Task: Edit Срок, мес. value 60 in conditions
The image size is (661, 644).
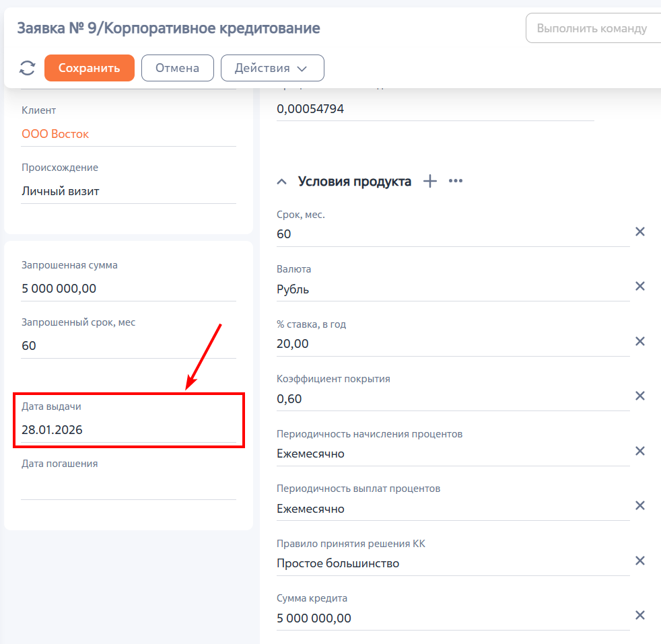Action: pos(453,234)
